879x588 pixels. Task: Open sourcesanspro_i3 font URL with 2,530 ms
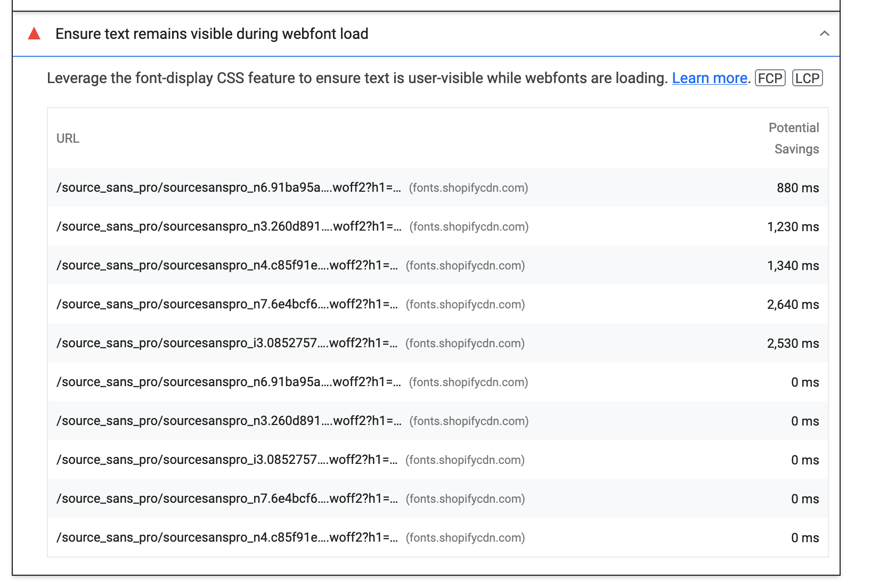click(227, 344)
